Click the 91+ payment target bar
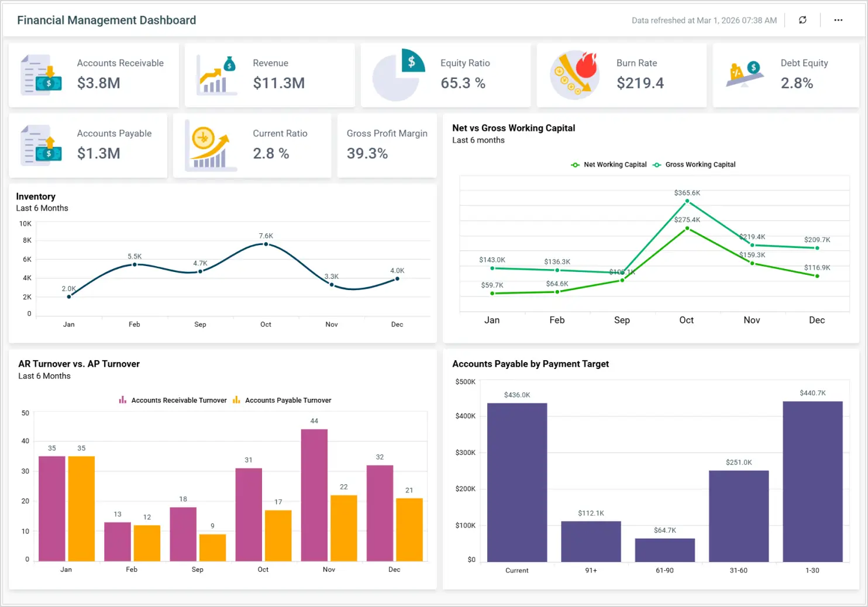This screenshot has width=868, height=607. tap(591, 542)
